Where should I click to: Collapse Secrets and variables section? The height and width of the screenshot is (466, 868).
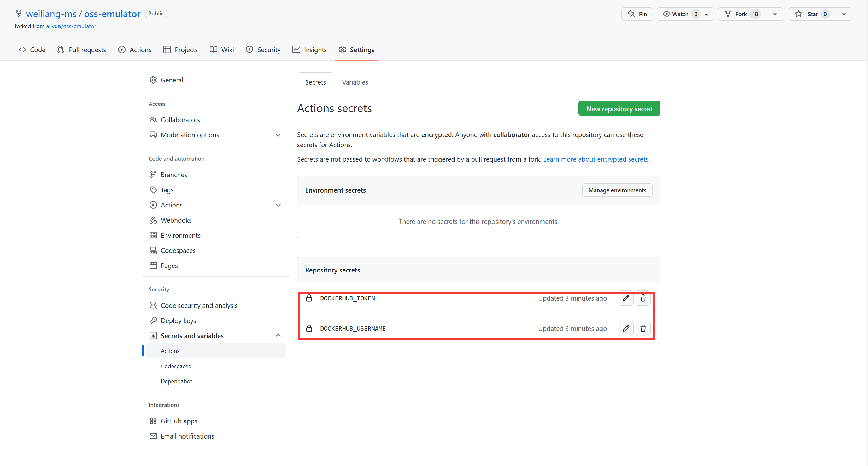pos(278,336)
